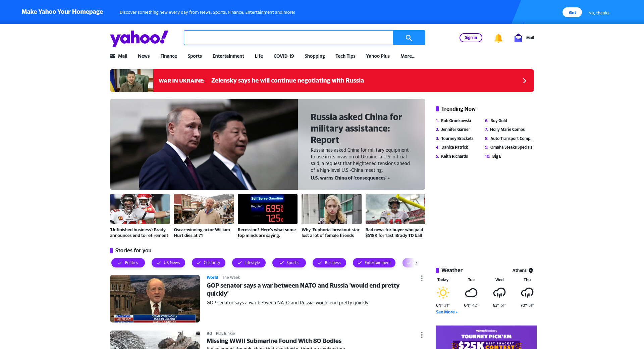Toggle the Celebrity topic filter
Screen dimensions: 644x349
coord(209,263)
